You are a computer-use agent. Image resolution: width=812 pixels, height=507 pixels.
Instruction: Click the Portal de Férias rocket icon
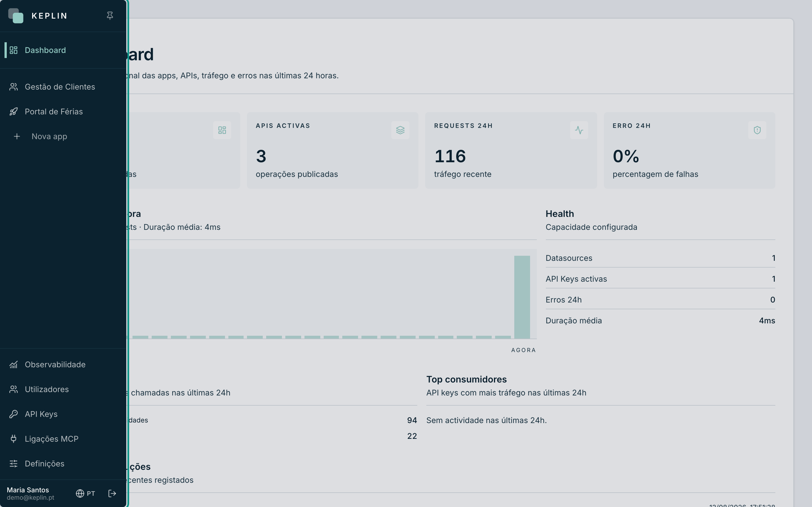tap(14, 112)
